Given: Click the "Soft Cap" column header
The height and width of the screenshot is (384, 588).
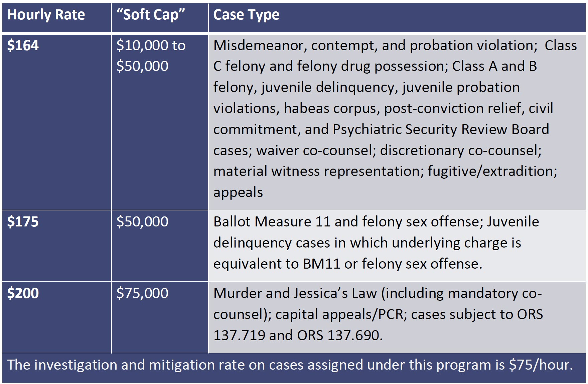Looking at the screenshot, I should pos(151,15).
